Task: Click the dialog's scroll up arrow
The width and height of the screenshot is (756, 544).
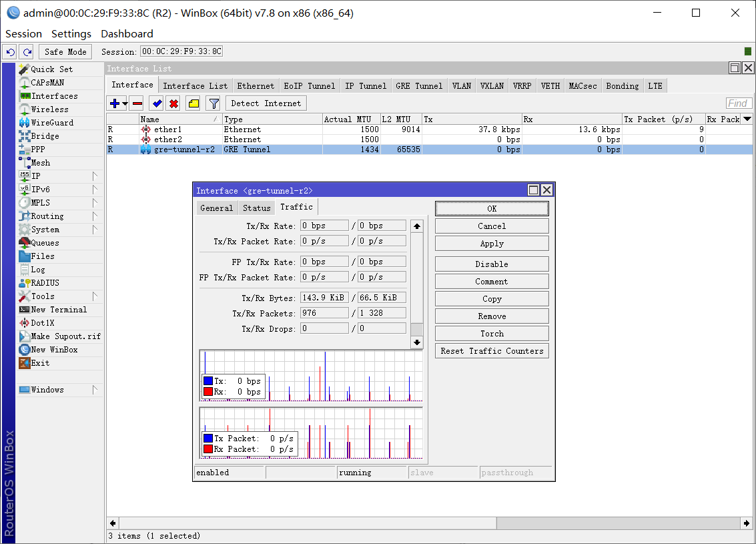Action: (x=417, y=226)
